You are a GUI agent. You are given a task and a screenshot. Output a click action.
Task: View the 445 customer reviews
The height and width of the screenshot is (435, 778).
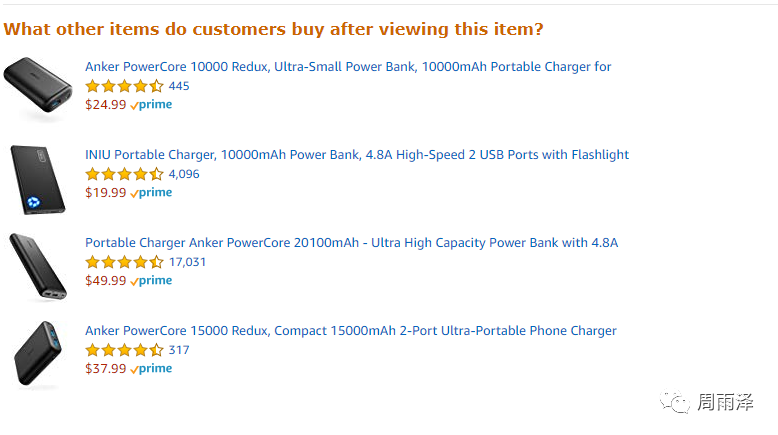coord(179,86)
